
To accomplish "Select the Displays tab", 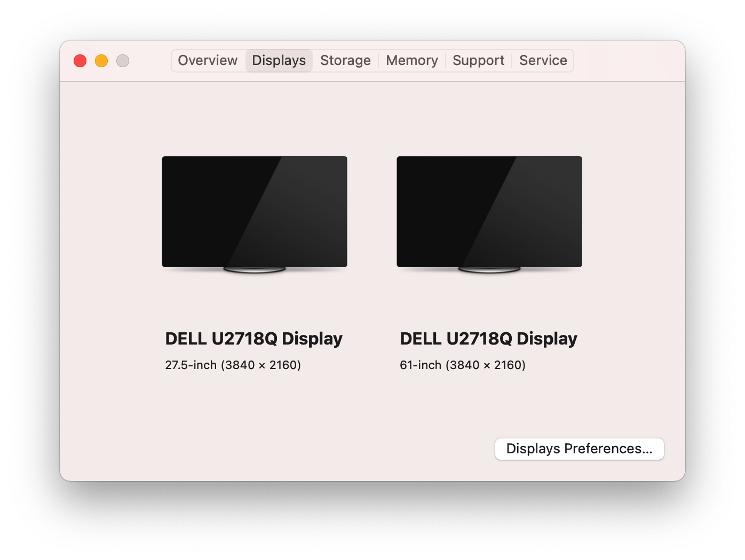I will [x=279, y=61].
